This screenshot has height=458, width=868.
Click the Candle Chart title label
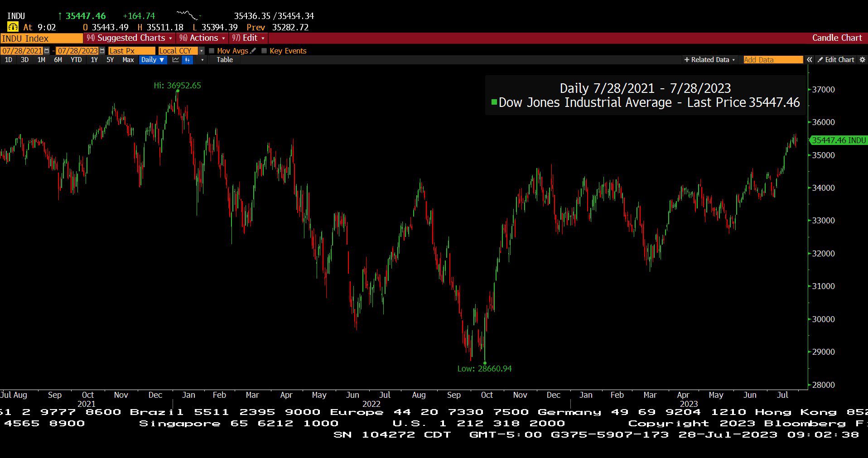837,38
